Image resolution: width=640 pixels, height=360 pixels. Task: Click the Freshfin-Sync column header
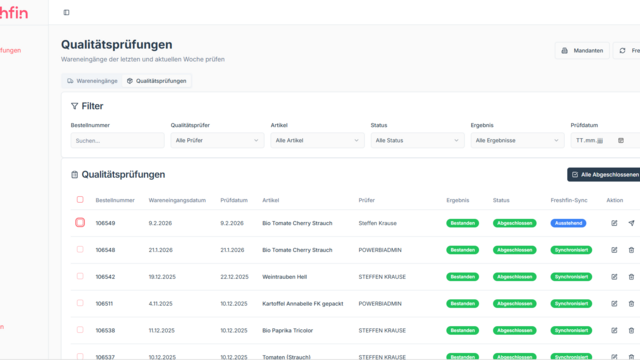click(569, 200)
